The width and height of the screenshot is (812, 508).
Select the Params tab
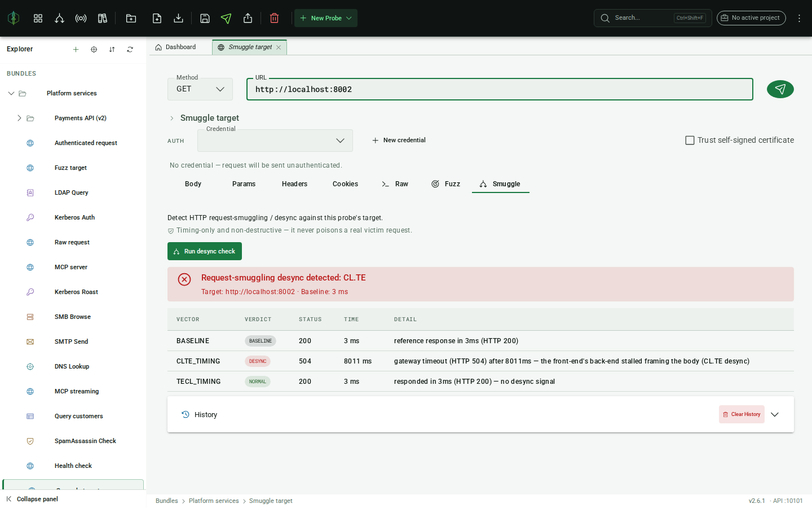click(x=244, y=184)
